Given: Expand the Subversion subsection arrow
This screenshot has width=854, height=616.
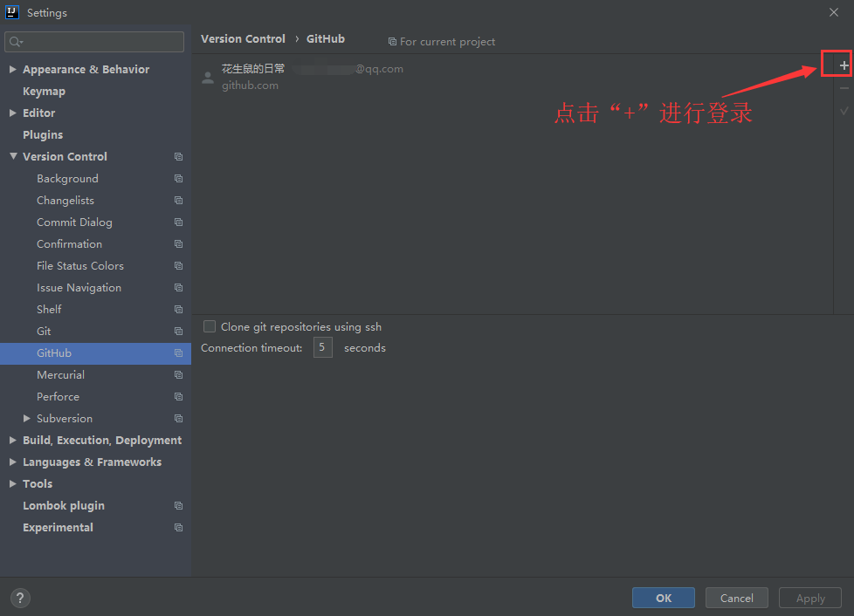Looking at the screenshot, I should point(27,418).
